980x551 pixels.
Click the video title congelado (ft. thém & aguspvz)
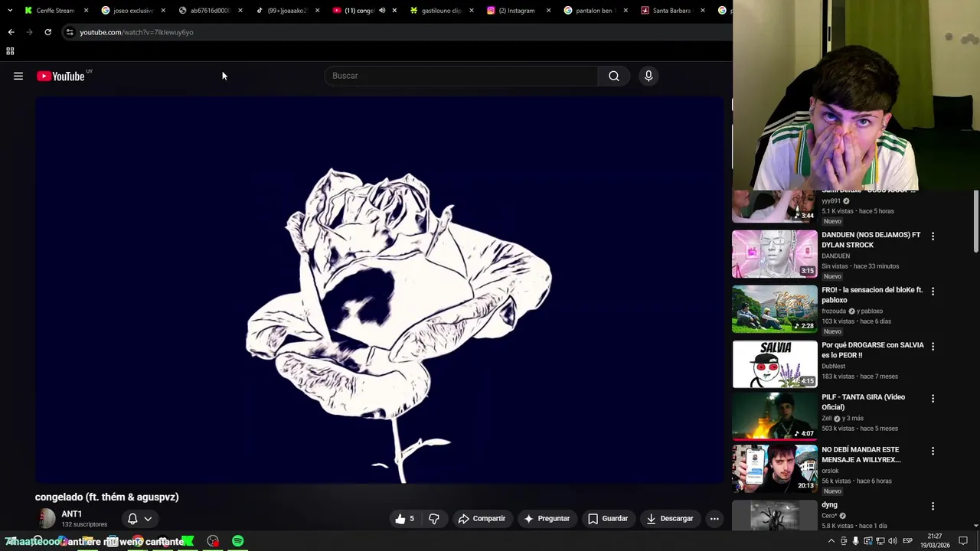(106, 497)
